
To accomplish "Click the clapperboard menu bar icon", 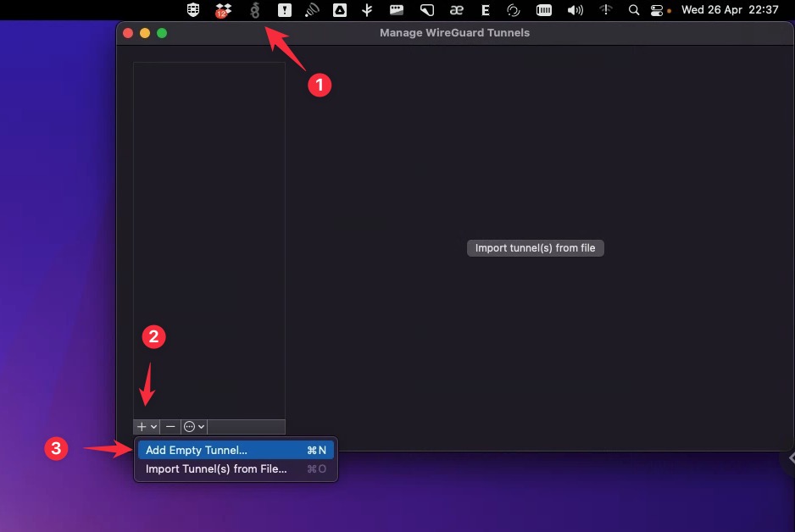I will pos(397,9).
